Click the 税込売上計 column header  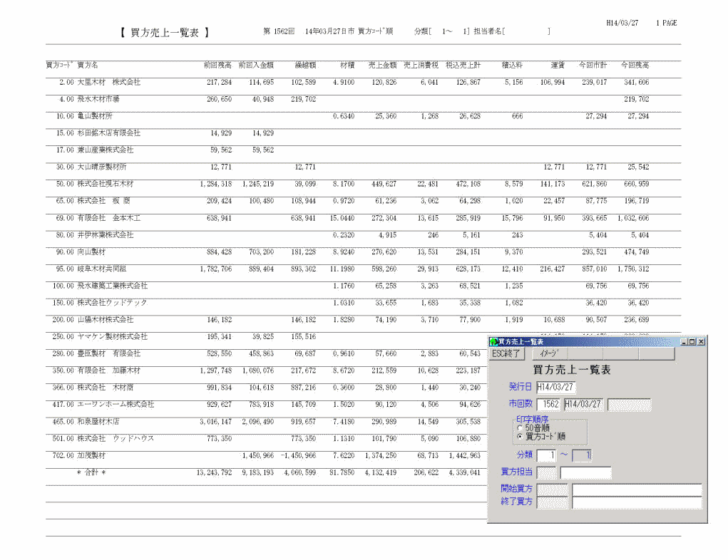463,65
